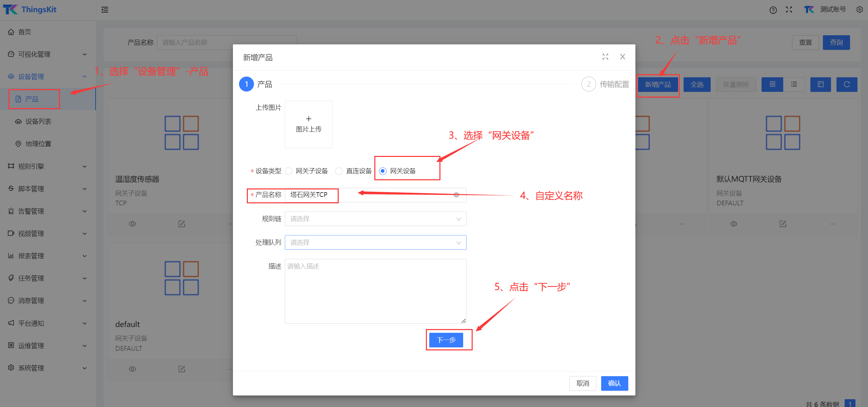Edit the 默认MQTT网关设备 card
Screen dimensions: 868x407
783,224
